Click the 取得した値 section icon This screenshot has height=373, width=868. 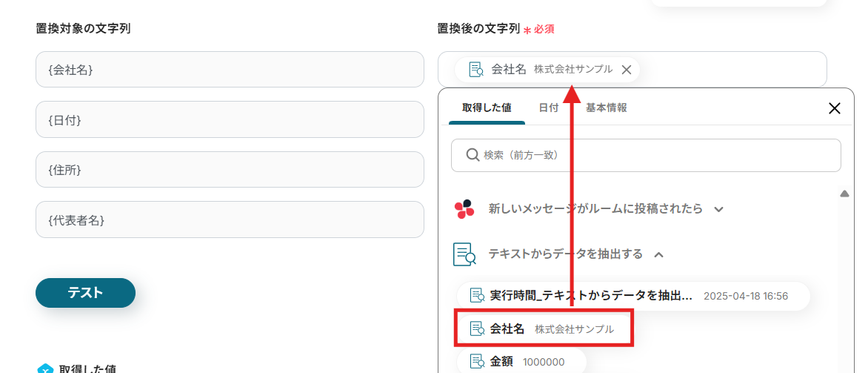coord(45,369)
